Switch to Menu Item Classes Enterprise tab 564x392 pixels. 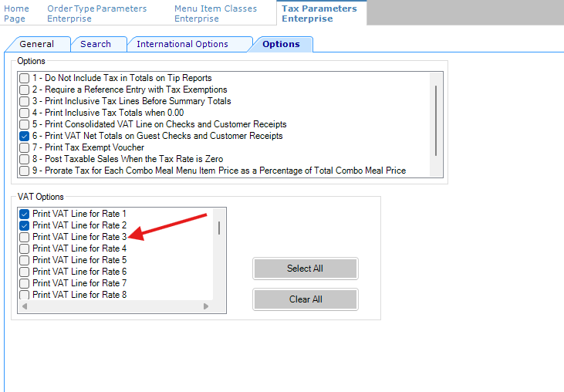pyautogui.click(x=215, y=13)
